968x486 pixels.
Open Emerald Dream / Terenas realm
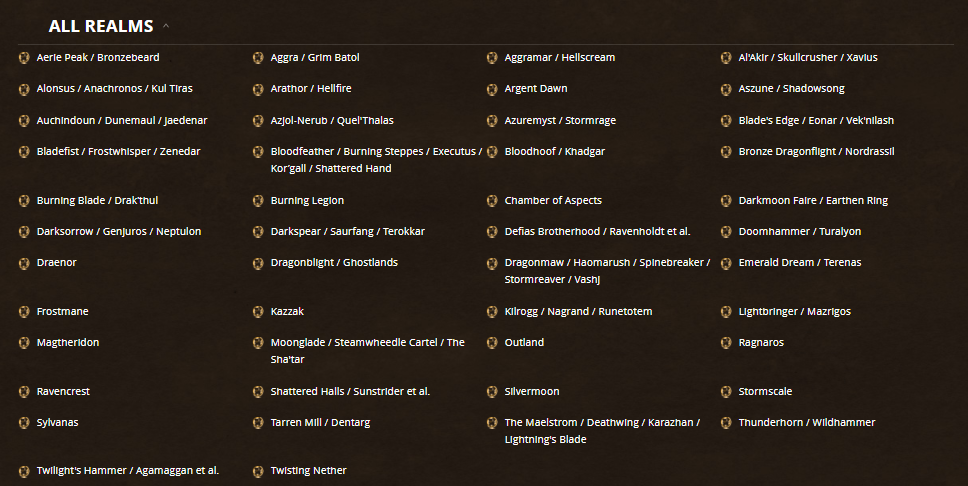click(x=799, y=262)
